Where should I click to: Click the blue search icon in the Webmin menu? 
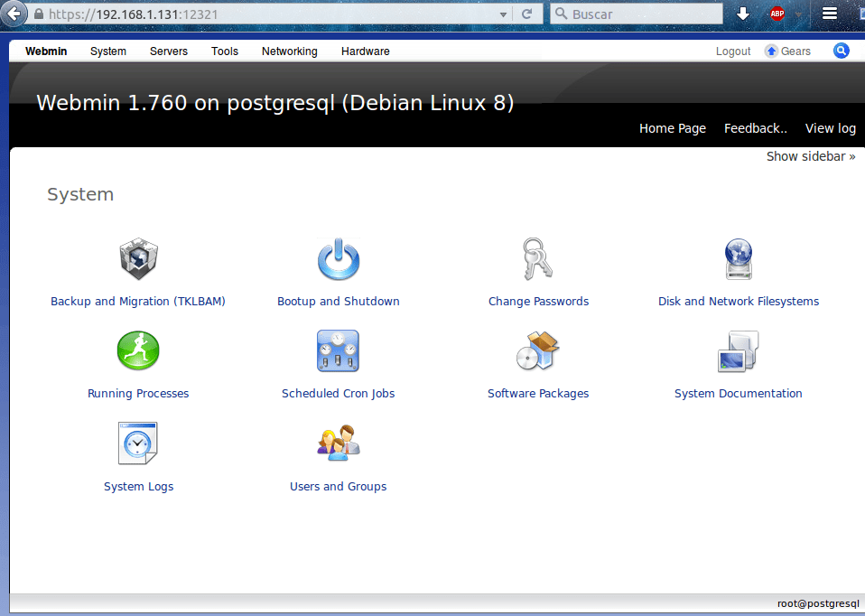(x=842, y=51)
